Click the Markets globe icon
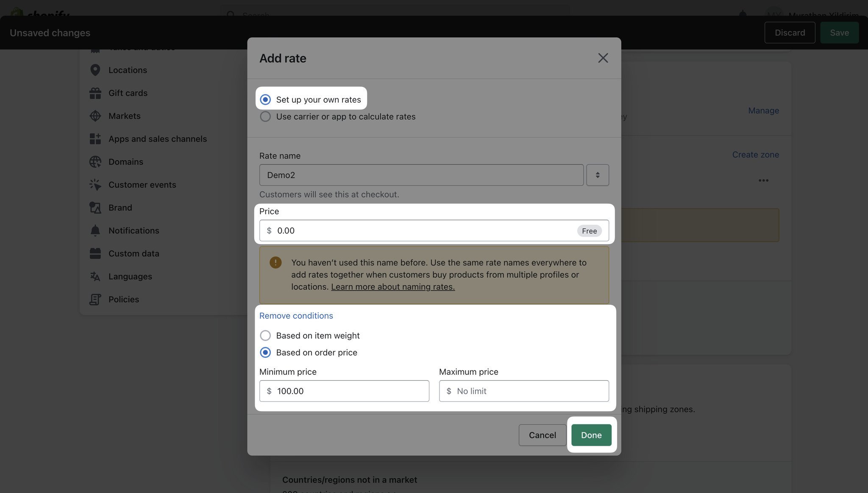Viewport: 868px width, 493px height. 95,116
